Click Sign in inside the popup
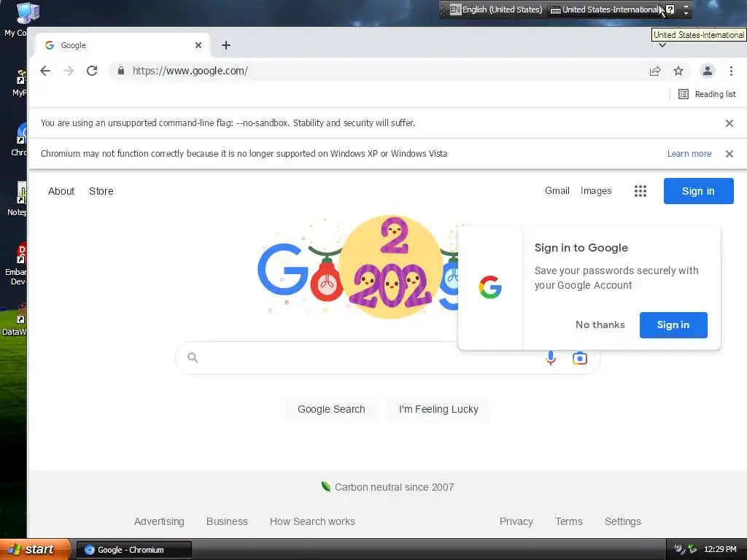747x560 pixels. tap(673, 324)
